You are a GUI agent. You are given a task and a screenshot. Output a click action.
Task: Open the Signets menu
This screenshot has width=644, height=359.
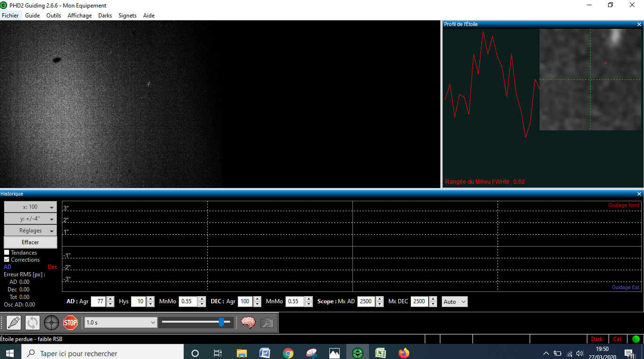(128, 16)
